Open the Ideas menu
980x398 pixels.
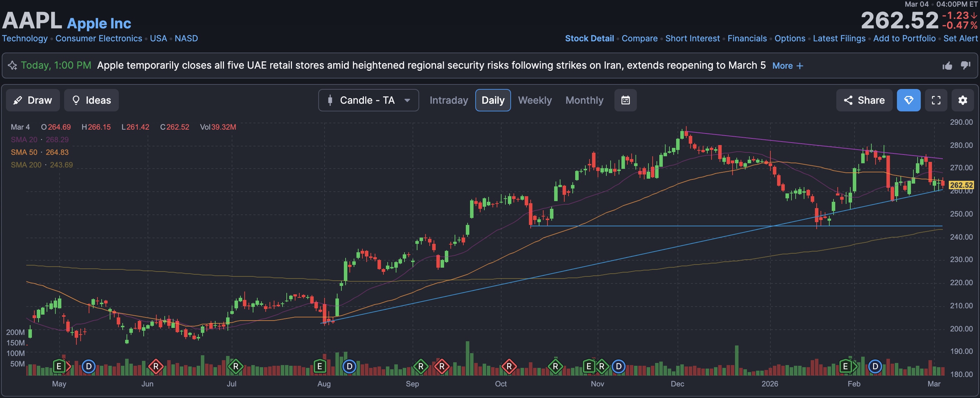tap(91, 100)
